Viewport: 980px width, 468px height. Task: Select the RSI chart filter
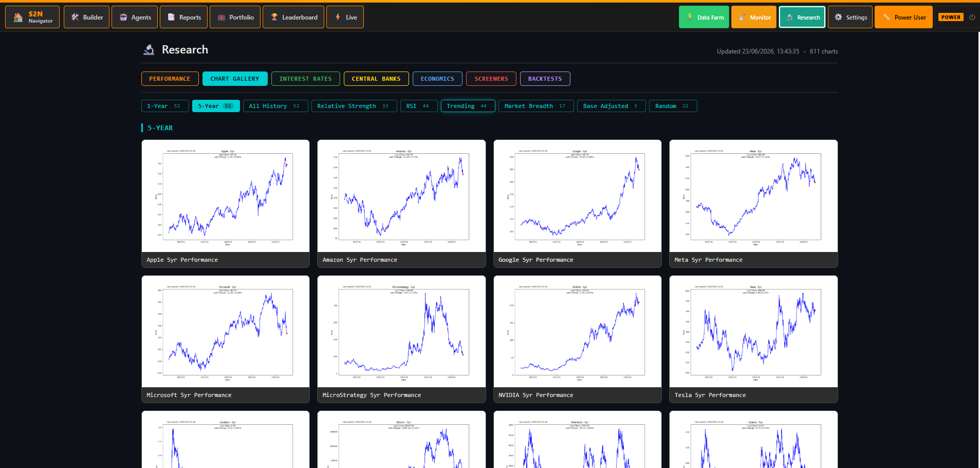[x=419, y=106]
